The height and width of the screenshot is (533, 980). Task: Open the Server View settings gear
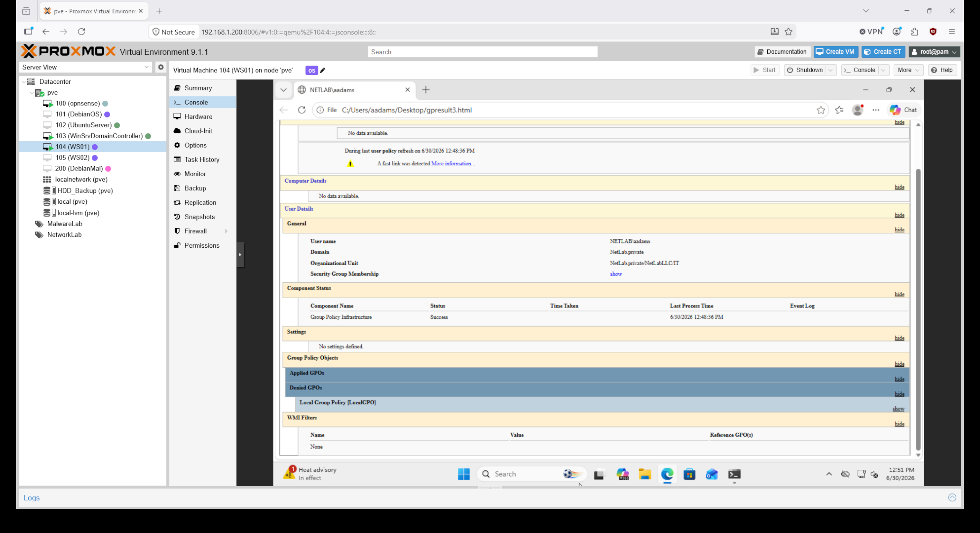161,67
